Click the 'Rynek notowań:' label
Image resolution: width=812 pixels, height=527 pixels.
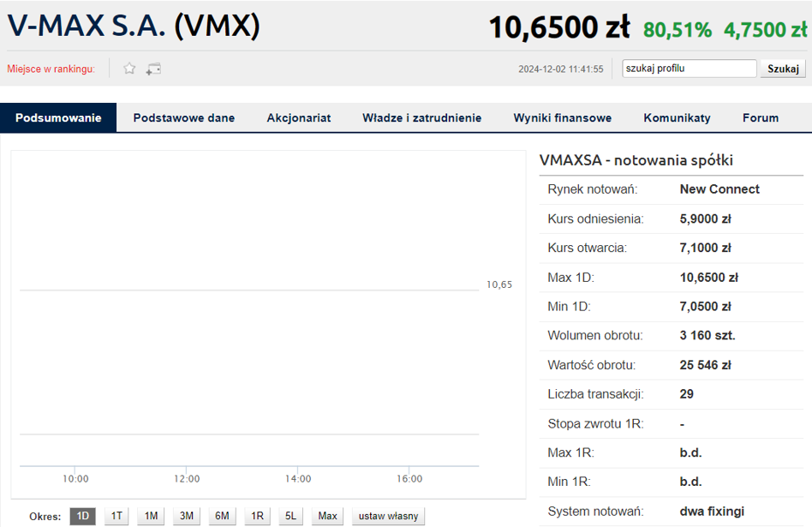[x=593, y=189]
